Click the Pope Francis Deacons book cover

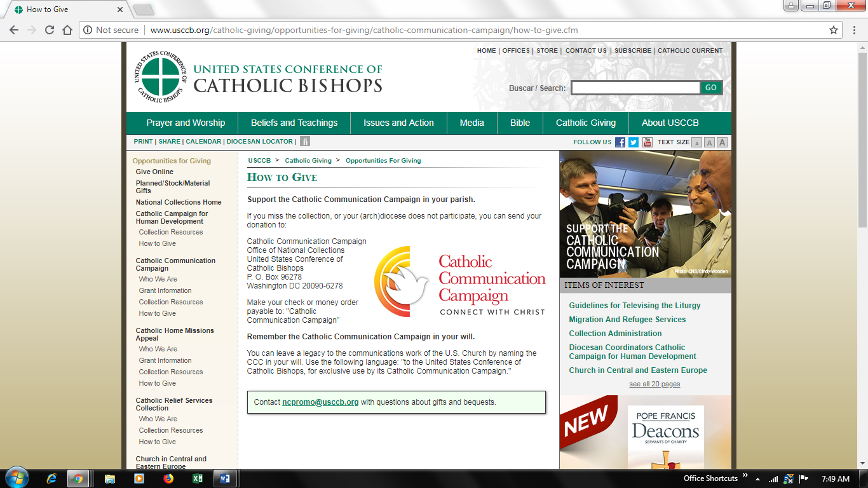pyautogui.click(x=666, y=437)
